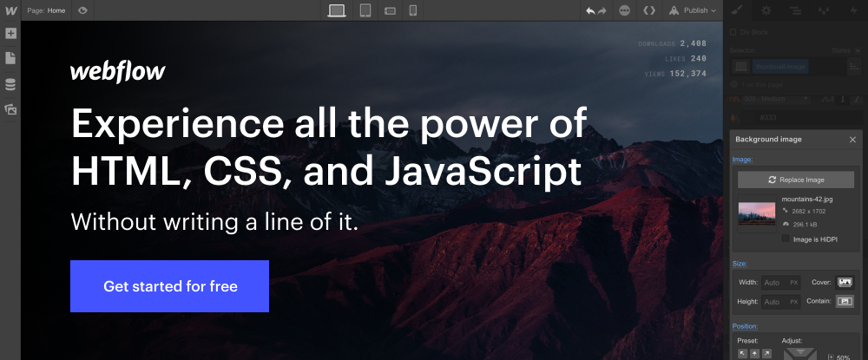Open the CMS Collections panel

(x=10, y=84)
